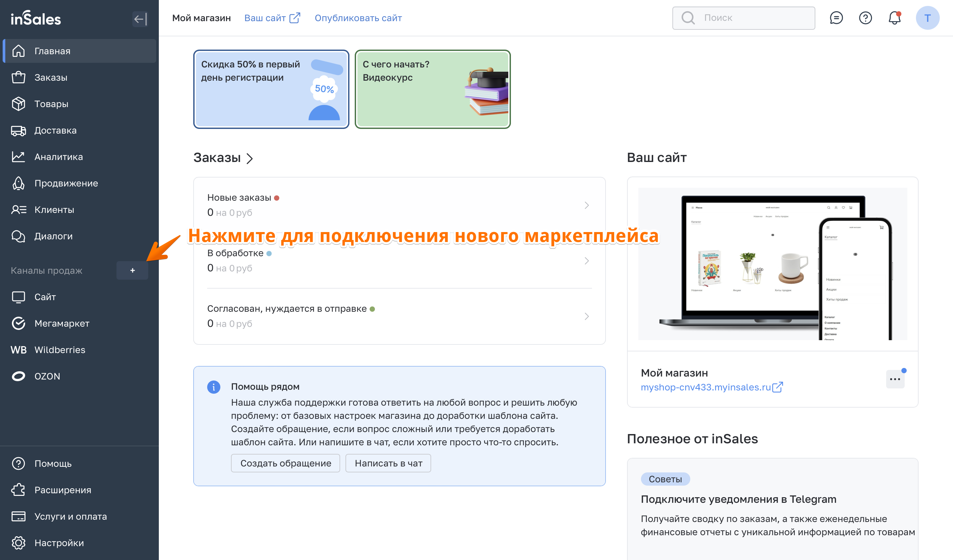The width and height of the screenshot is (953, 560).
Task: Open the user avatar menu
Action: [x=927, y=18]
